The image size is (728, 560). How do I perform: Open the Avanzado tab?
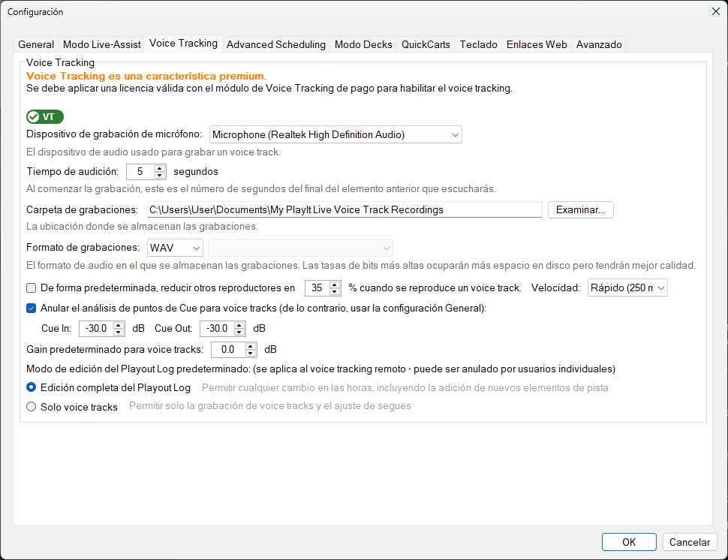click(x=598, y=44)
